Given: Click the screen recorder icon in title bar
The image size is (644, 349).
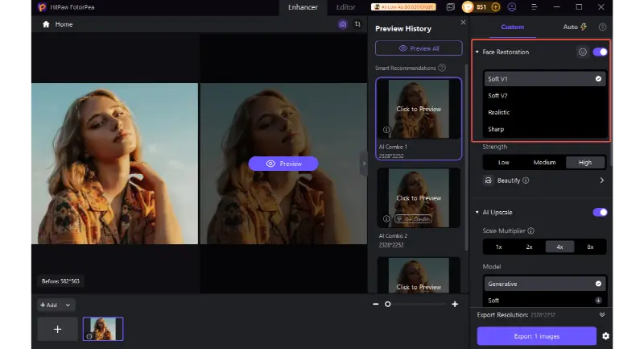Looking at the screenshot, I should click(451, 7).
